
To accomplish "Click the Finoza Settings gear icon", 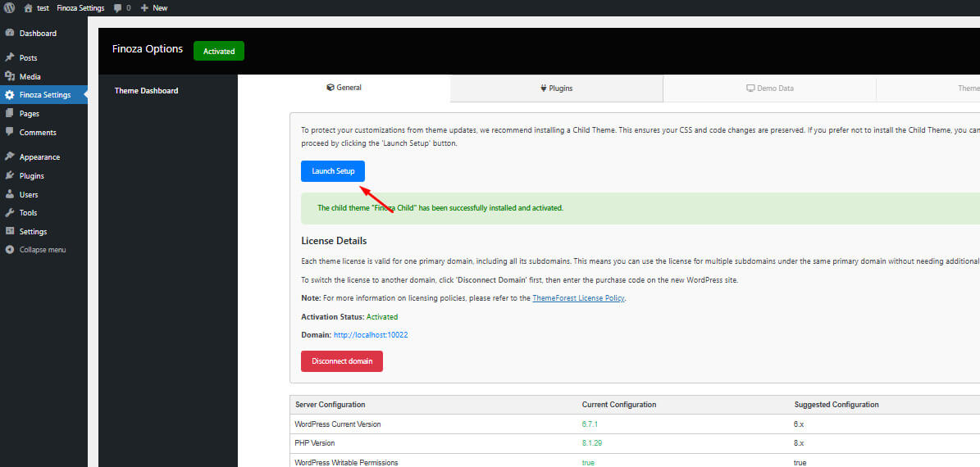I will coord(9,95).
